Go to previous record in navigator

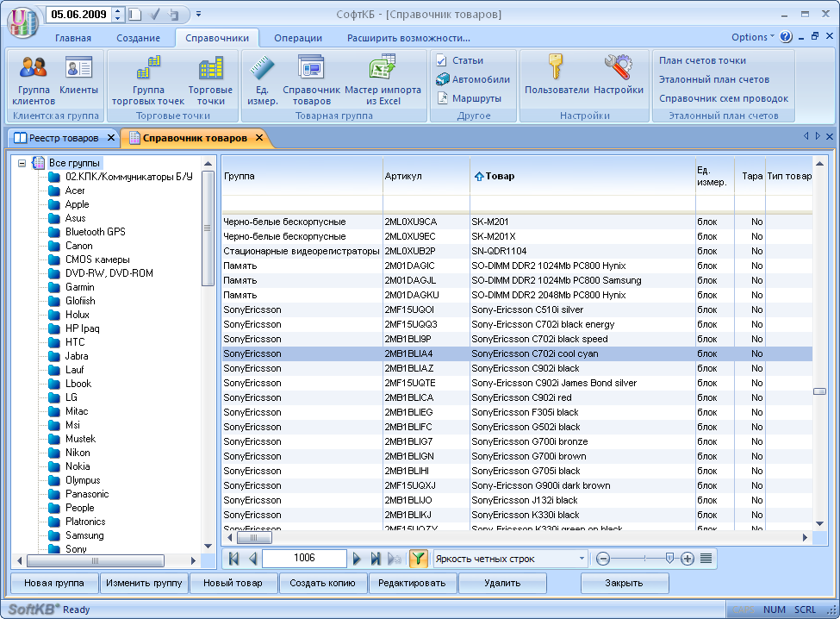coord(252,559)
